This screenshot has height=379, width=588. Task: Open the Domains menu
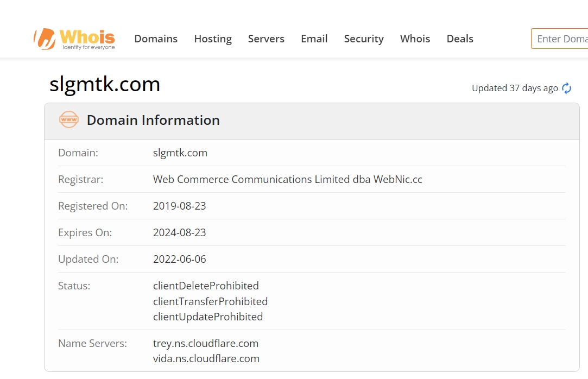[156, 39]
